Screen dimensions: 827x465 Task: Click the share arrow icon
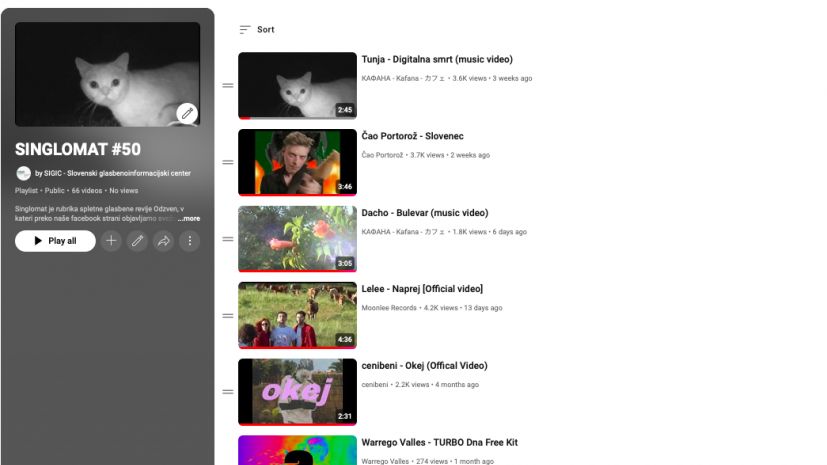tap(164, 241)
